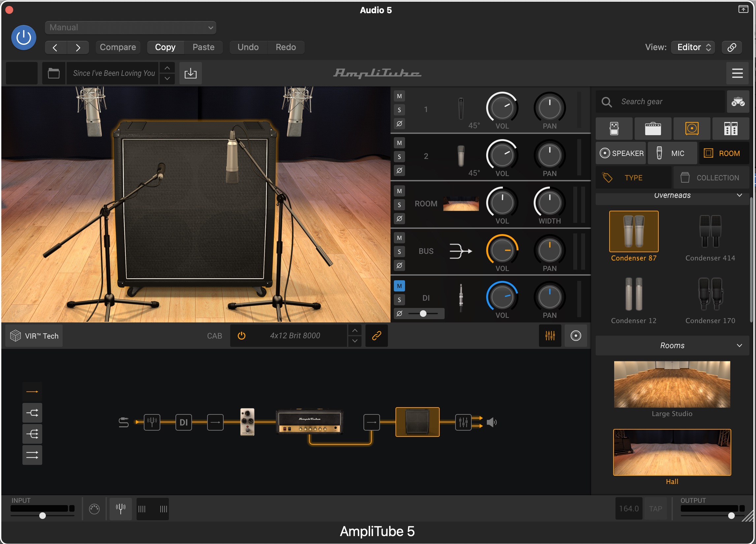
Task: Select the COLLECTION filter tab
Action: pyautogui.click(x=711, y=178)
